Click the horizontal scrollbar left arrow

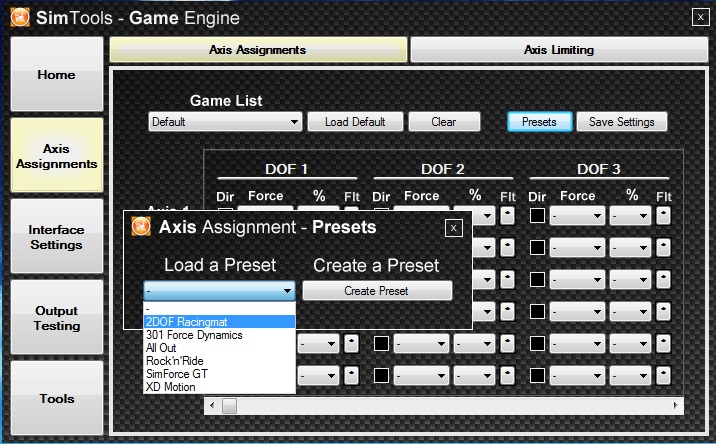pos(212,405)
